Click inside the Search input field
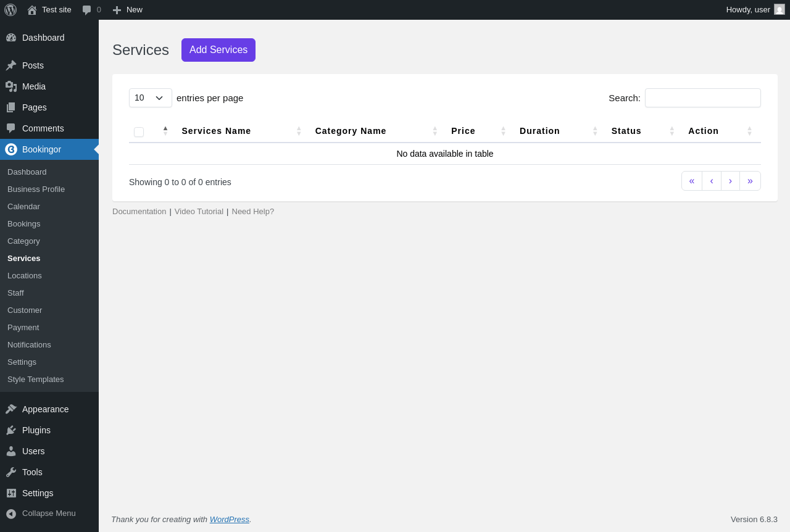 coord(702,98)
